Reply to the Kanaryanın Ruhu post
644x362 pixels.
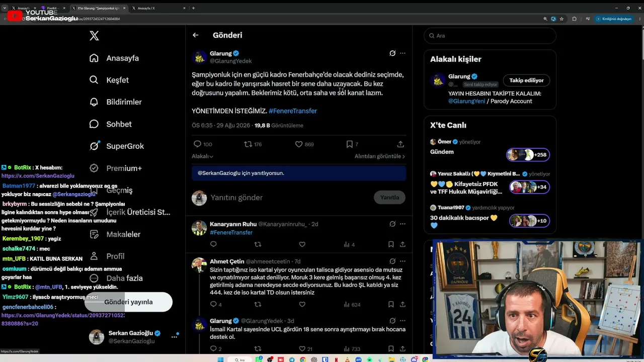coord(213,244)
